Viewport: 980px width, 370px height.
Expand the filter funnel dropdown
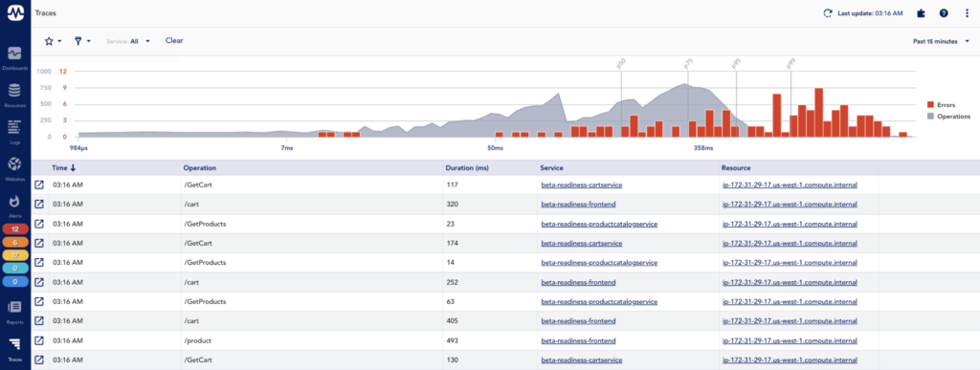(82, 41)
